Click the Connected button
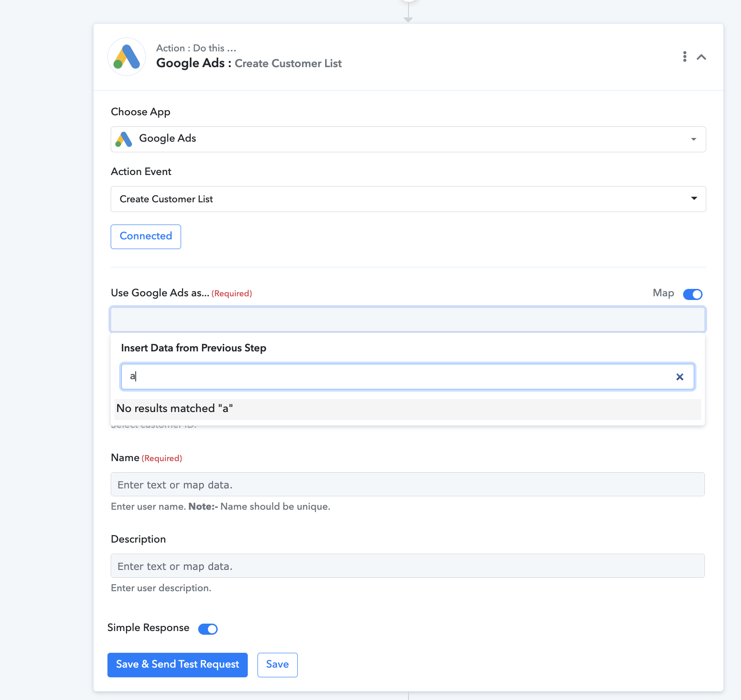Image resolution: width=741 pixels, height=700 pixels. pos(146,237)
